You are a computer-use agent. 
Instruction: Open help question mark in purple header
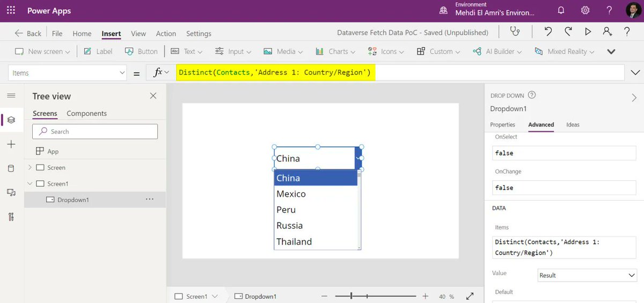(609, 10)
